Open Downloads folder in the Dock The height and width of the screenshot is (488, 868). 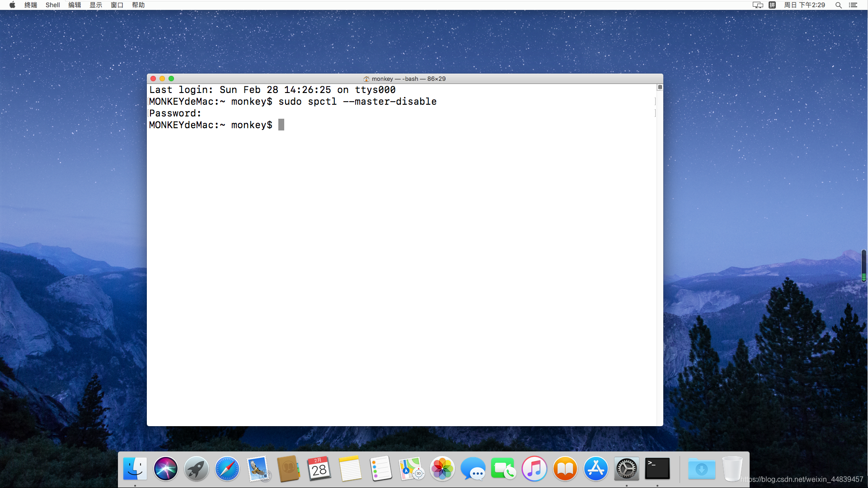pyautogui.click(x=702, y=469)
